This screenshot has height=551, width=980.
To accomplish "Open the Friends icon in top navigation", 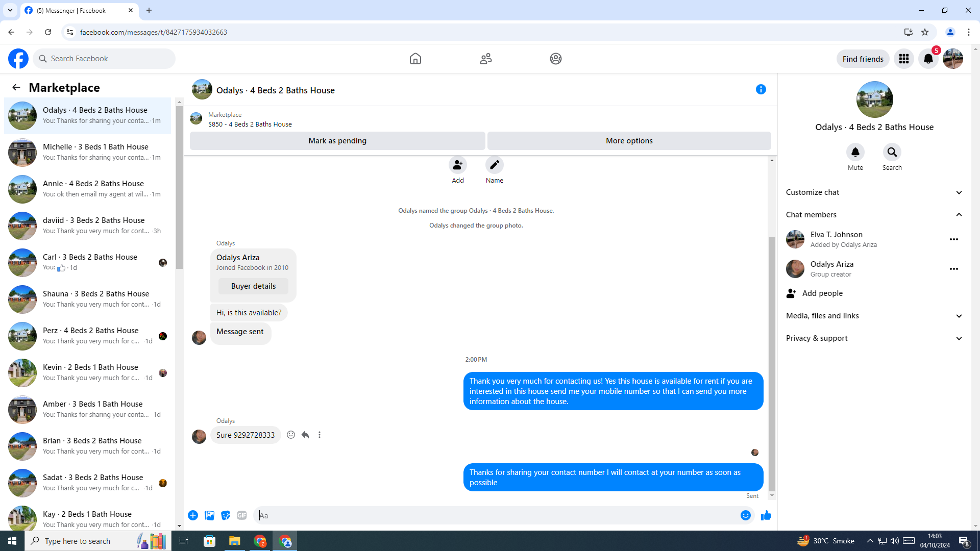I will pyautogui.click(x=485, y=59).
